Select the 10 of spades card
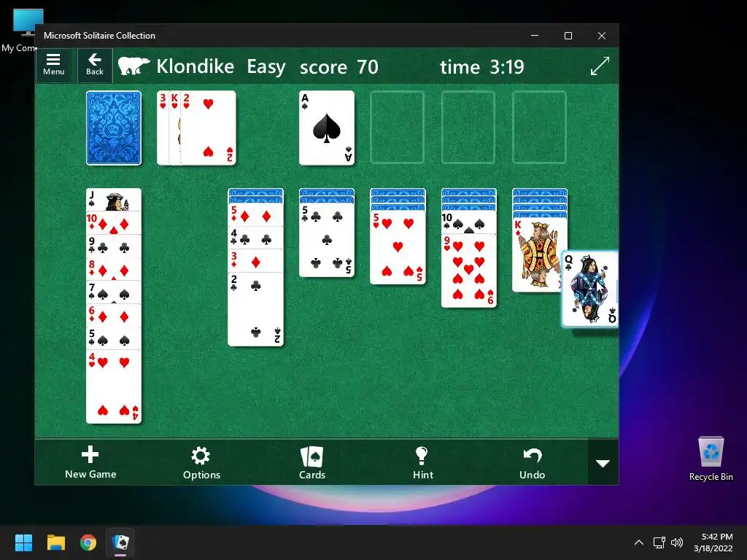 [x=469, y=223]
